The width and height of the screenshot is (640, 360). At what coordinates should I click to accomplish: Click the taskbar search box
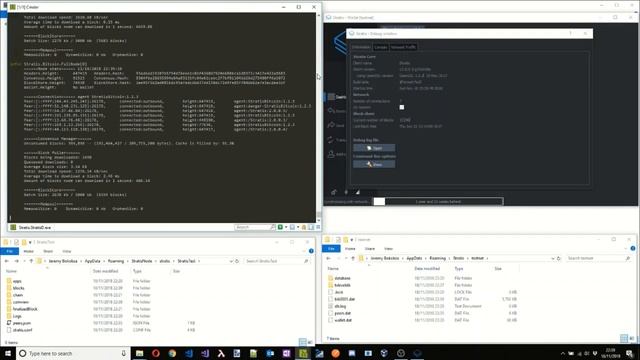point(73,353)
